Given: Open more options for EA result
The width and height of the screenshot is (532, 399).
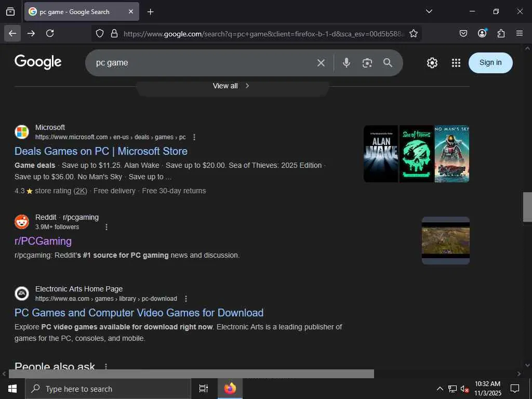Looking at the screenshot, I should point(185,299).
